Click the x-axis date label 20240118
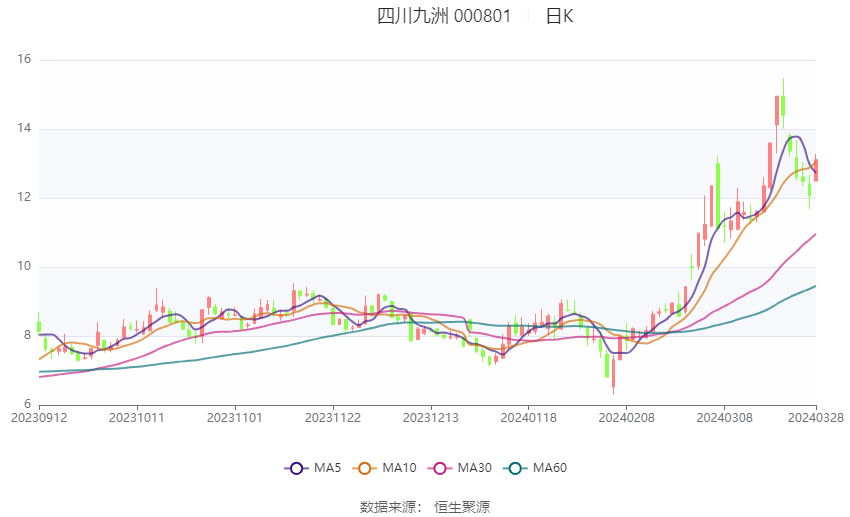850x517 pixels. point(529,418)
